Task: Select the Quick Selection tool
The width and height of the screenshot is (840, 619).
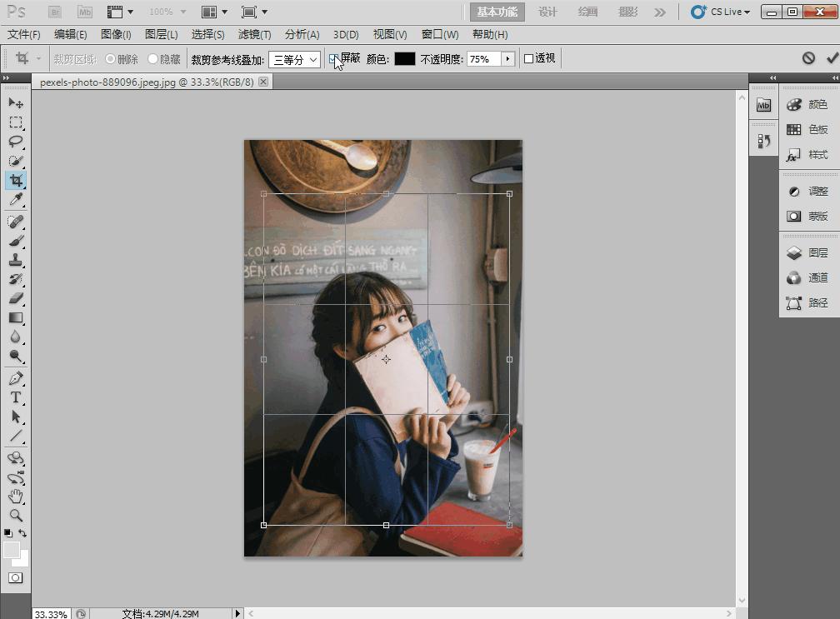Action: click(16, 161)
